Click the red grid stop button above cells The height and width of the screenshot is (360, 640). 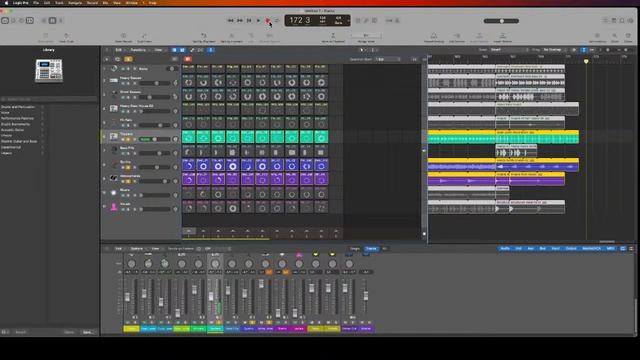pyautogui.click(x=188, y=59)
